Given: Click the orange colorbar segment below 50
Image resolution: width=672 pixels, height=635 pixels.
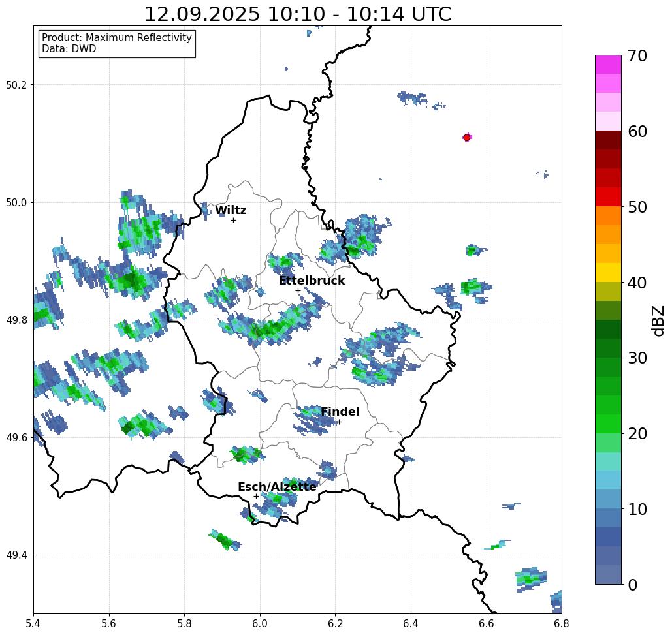Looking at the screenshot, I should point(608,216).
